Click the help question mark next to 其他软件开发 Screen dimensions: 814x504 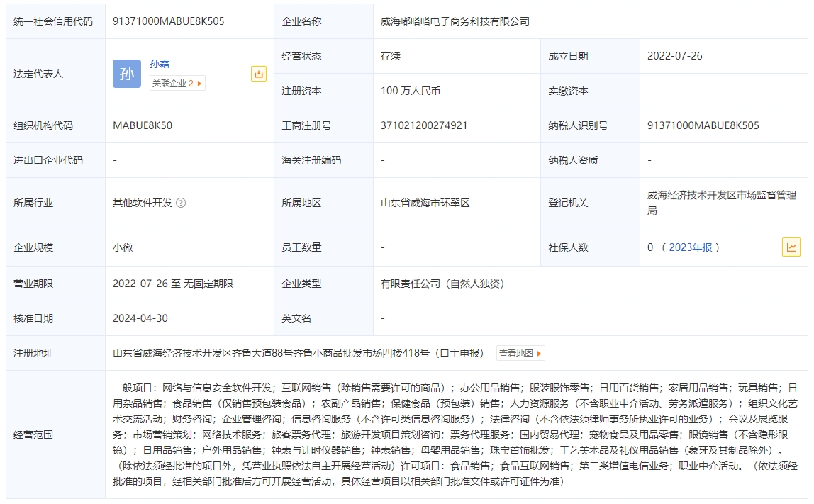181,203
